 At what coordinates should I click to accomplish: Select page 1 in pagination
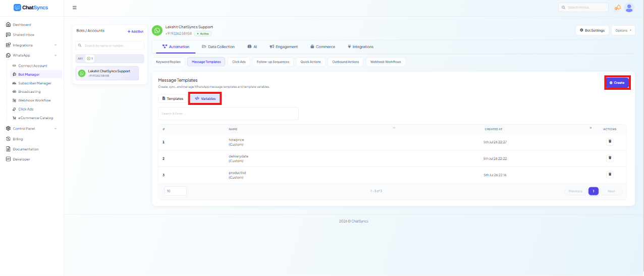(x=594, y=191)
